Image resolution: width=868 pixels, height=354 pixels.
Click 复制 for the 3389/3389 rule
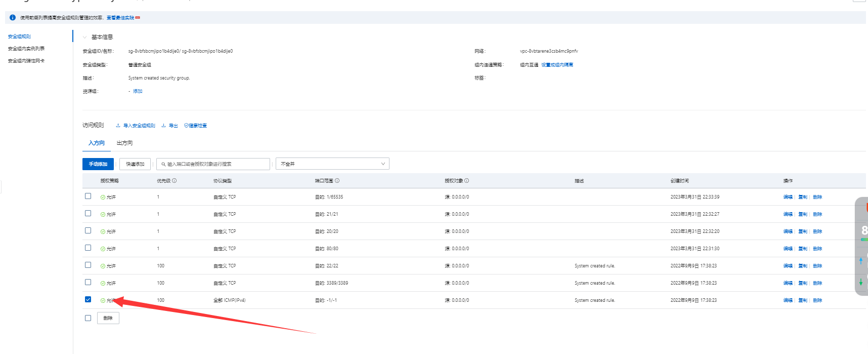803,283
